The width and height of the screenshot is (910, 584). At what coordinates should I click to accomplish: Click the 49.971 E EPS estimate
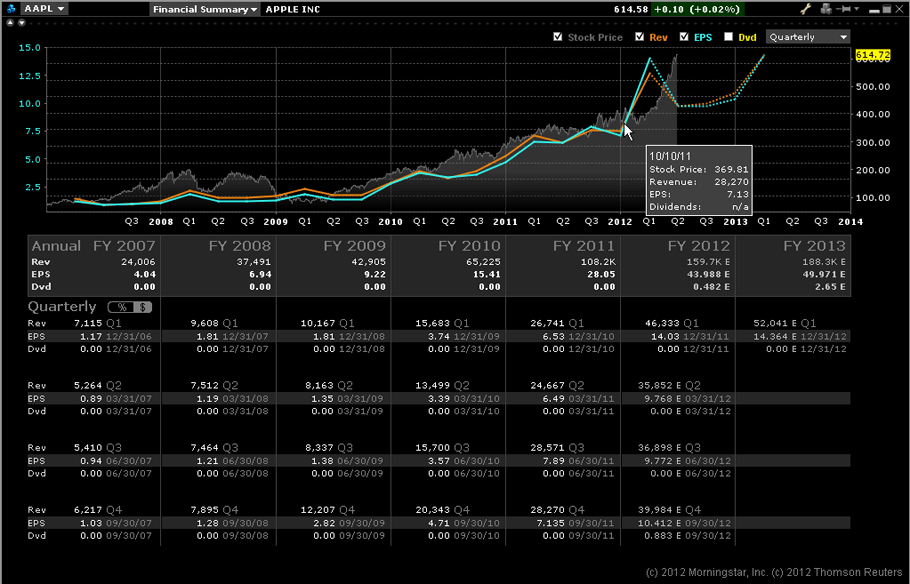pyautogui.click(x=824, y=275)
